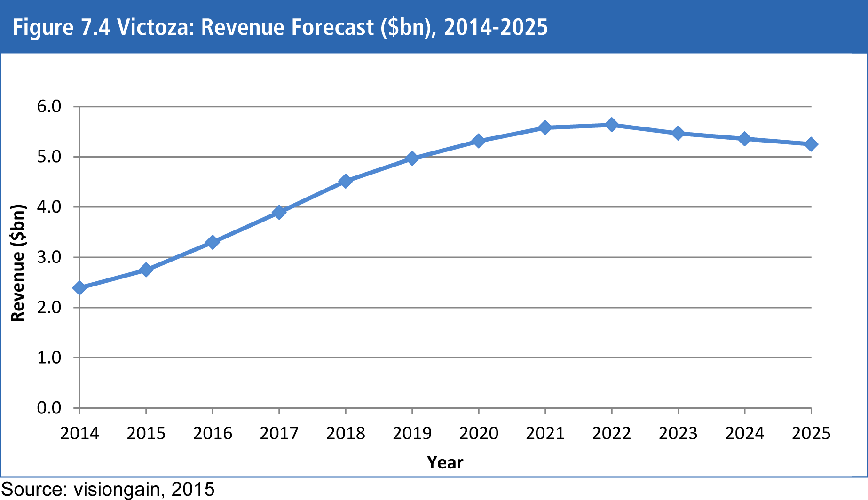Click the 2019 data point marker
Image resolution: width=868 pixels, height=500 pixels.
412,158
